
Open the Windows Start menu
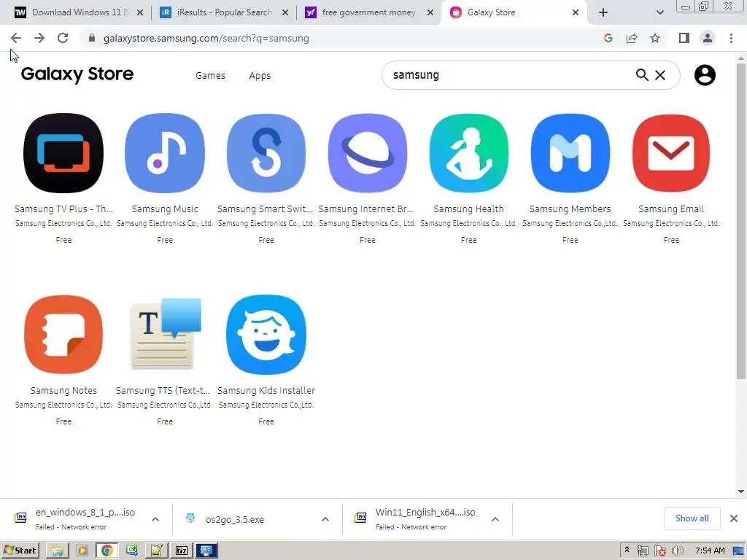20,551
